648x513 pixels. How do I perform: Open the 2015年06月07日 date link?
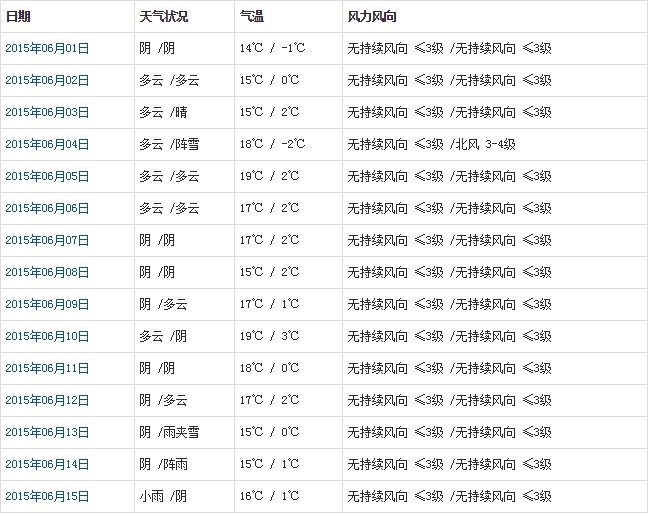click(47, 240)
